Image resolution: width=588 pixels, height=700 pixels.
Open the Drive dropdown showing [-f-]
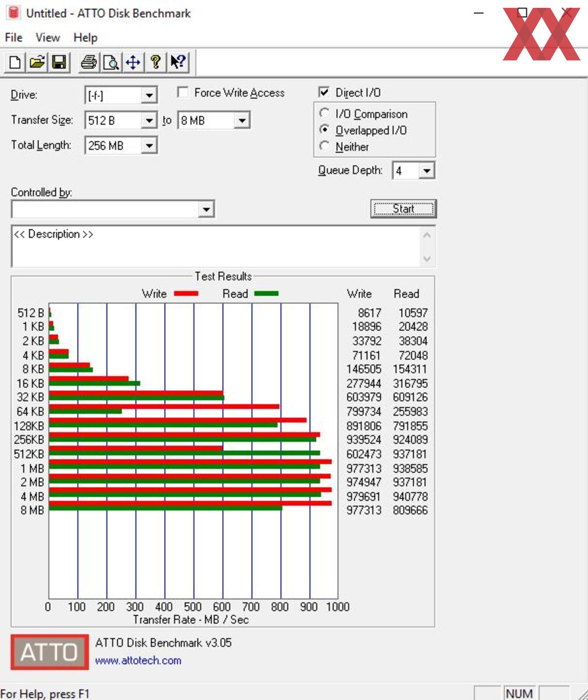click(x=149, y=95)
